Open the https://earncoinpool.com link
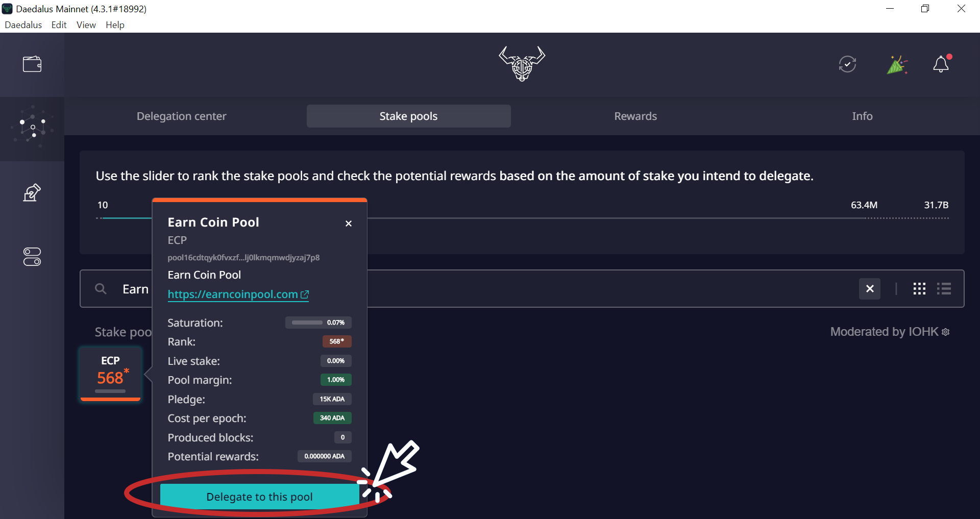980x519 pixels. [x=232, y=294]
